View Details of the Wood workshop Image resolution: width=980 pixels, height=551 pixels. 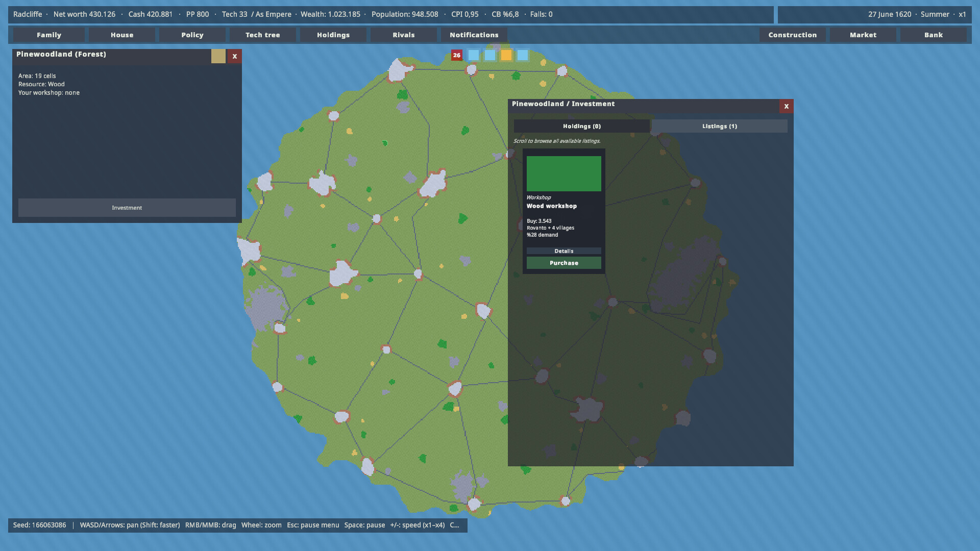(x=564, y=251)
